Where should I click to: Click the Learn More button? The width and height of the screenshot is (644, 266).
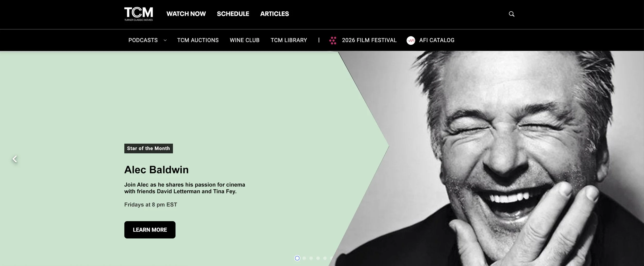click(150, 230)
